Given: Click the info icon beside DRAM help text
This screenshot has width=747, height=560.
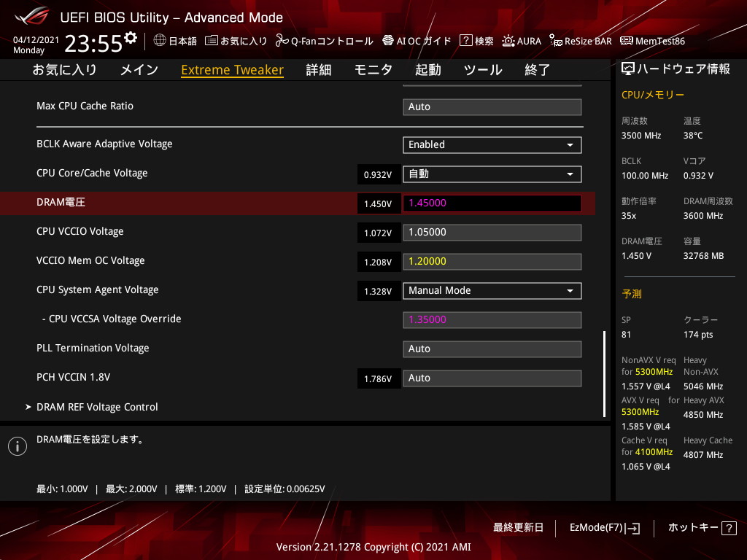Looking at the screenshot, I should tap(18, 446).
